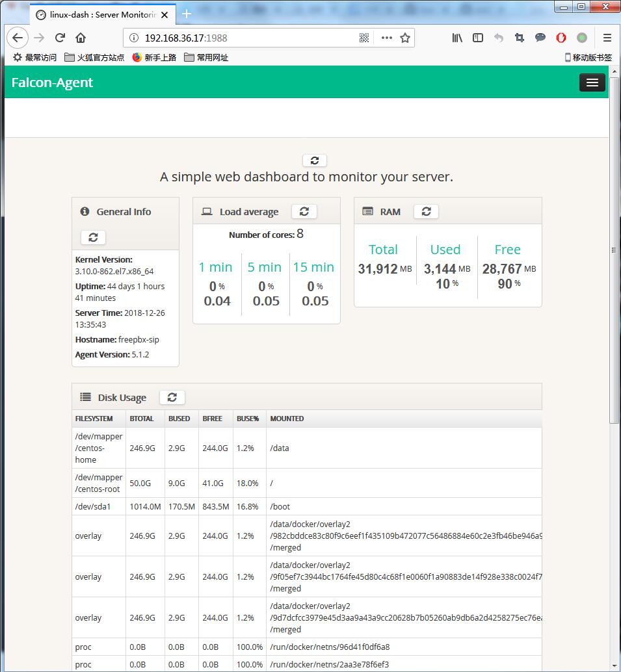Viewport: 621px width, 672px height.
Task: Click the global refresh-all button above tagline
Action: [315, 161]
